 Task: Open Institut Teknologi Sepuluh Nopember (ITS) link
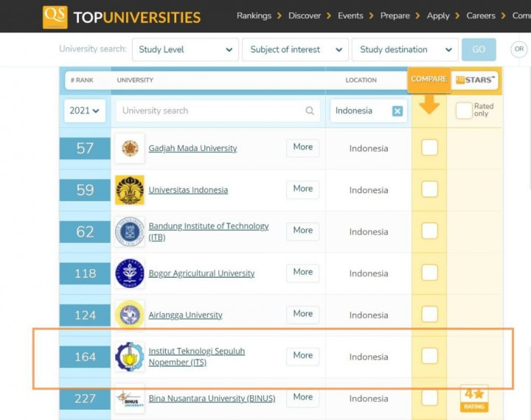[x=197, y=357]
